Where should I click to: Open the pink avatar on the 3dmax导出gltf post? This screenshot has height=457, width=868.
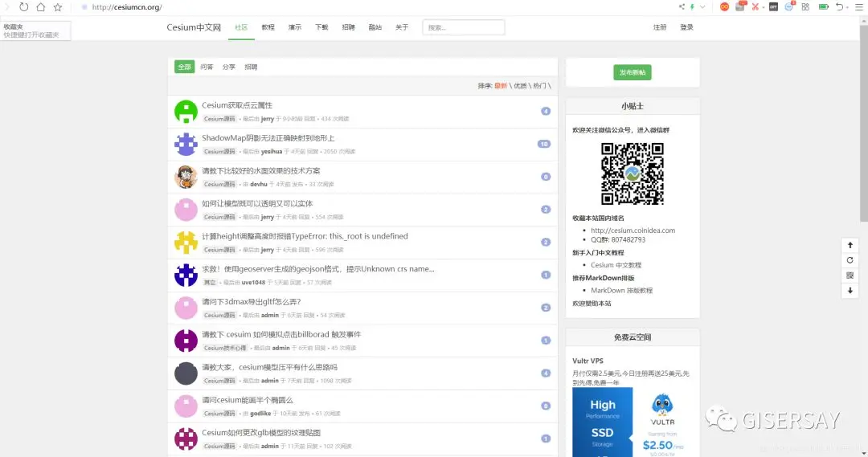(186, 308)
